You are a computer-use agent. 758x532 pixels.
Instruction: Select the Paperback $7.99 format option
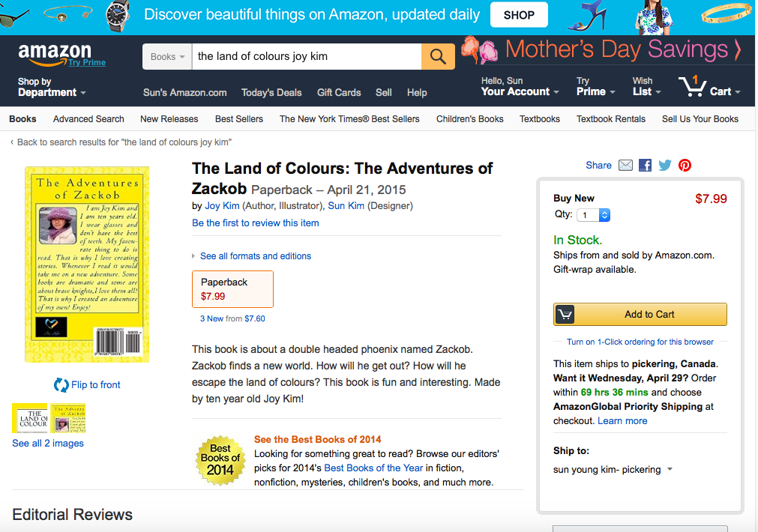(232, 289)
